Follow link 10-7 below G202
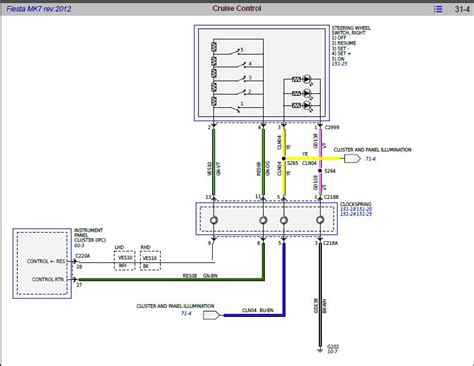474x366 pixels. (x=332, y=352)
